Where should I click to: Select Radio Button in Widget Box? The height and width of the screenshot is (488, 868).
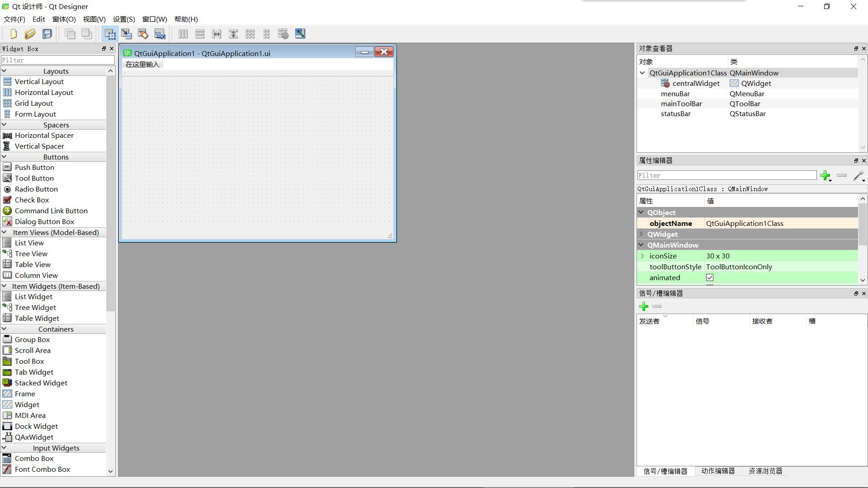click(x=36, y=189)
